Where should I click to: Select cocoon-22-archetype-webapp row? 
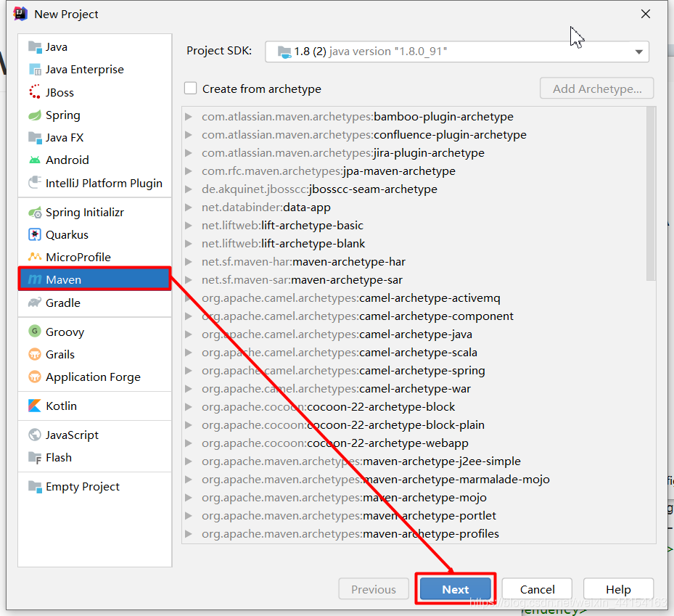coord(415,443)
